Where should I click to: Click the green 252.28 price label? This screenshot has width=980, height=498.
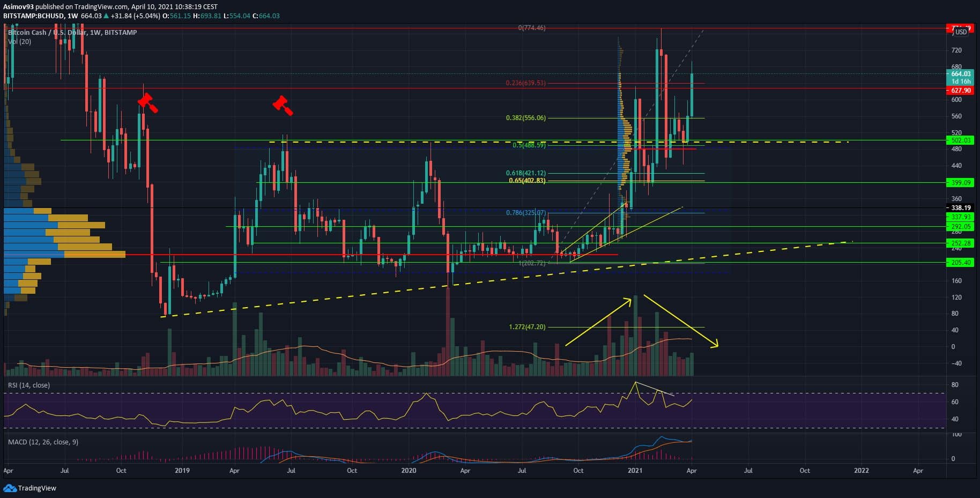point(960,243)
